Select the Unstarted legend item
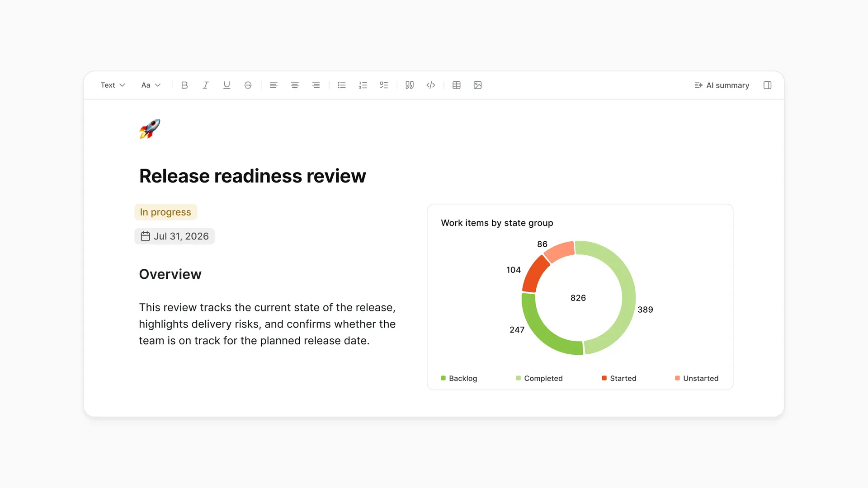This screenshot has width=868, height=488. (x=697, y=378)
